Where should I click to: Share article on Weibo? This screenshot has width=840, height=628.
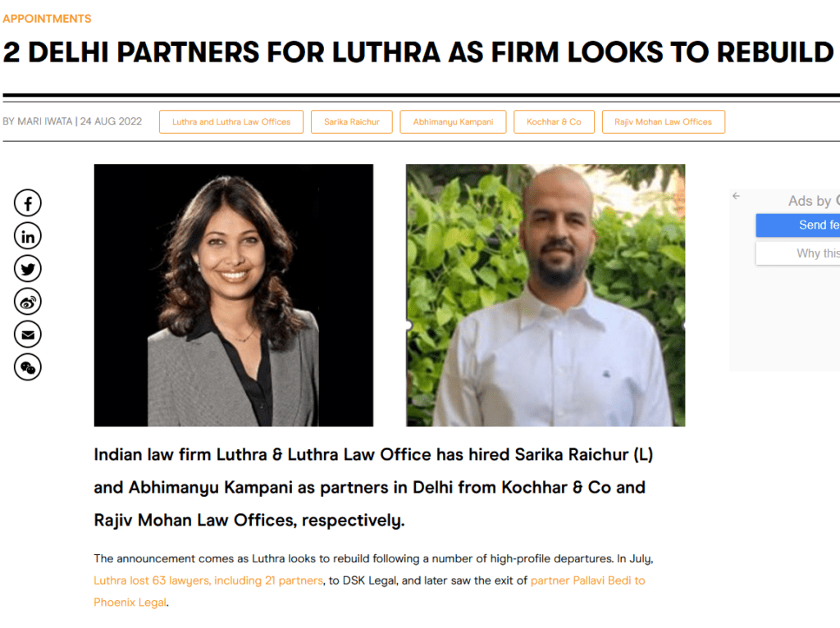(27, 302)
